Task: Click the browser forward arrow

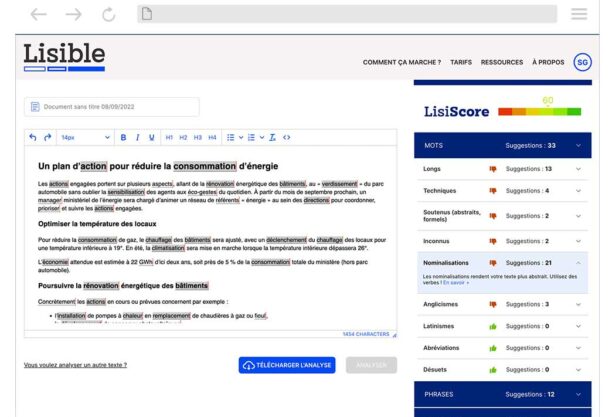Action: pos(74,14)
